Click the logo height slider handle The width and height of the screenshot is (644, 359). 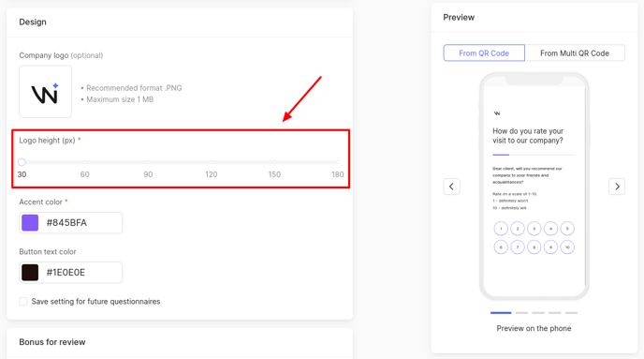click(x=22, y=162)
